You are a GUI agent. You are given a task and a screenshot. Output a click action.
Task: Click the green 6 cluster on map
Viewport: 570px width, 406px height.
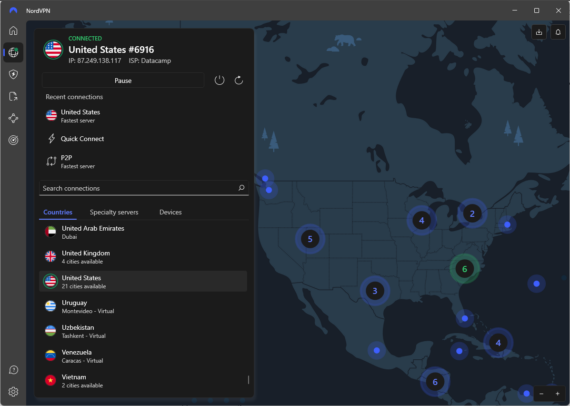point(464,269)
